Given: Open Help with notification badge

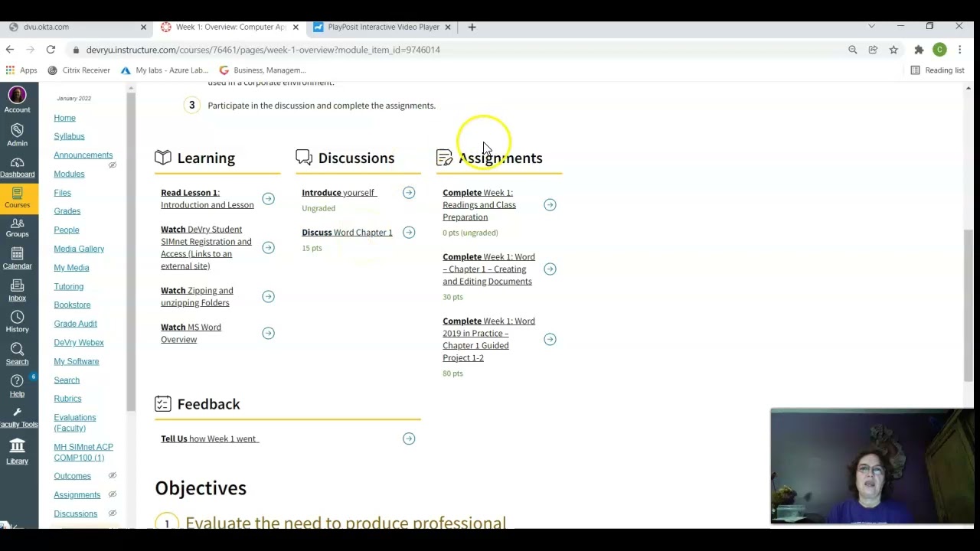Looking at the screenshot, I should coord(17,386).
